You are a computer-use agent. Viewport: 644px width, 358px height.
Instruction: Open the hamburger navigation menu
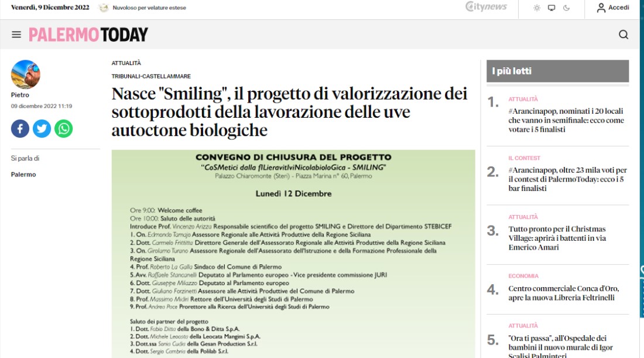(16, 35)
